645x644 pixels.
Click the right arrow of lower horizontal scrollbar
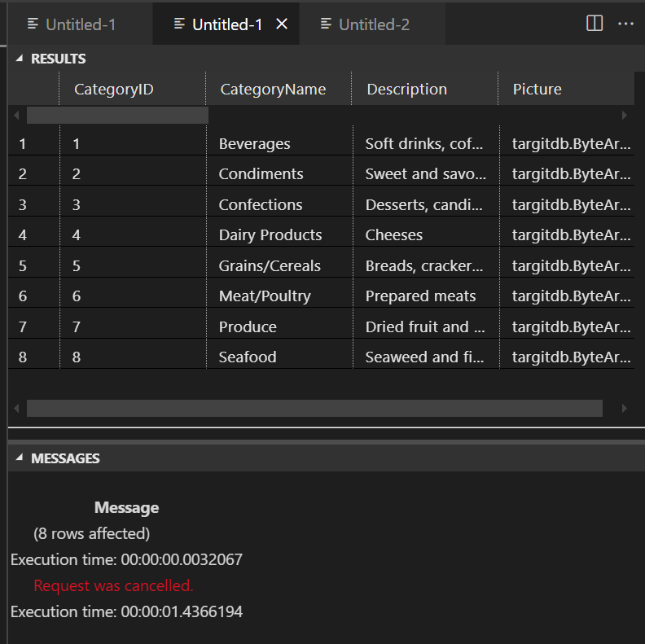pos(625,409)
